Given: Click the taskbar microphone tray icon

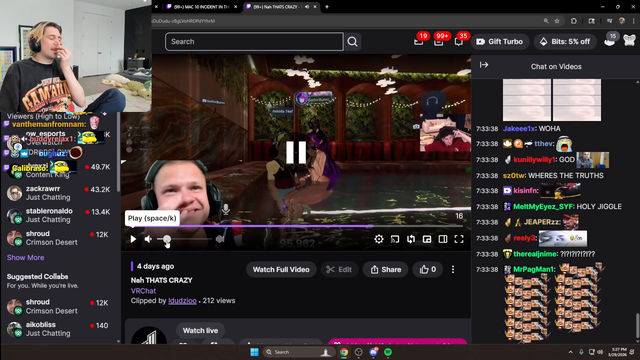Looking at the screenshot, I should pyautogui.click(x=581, y=352).
